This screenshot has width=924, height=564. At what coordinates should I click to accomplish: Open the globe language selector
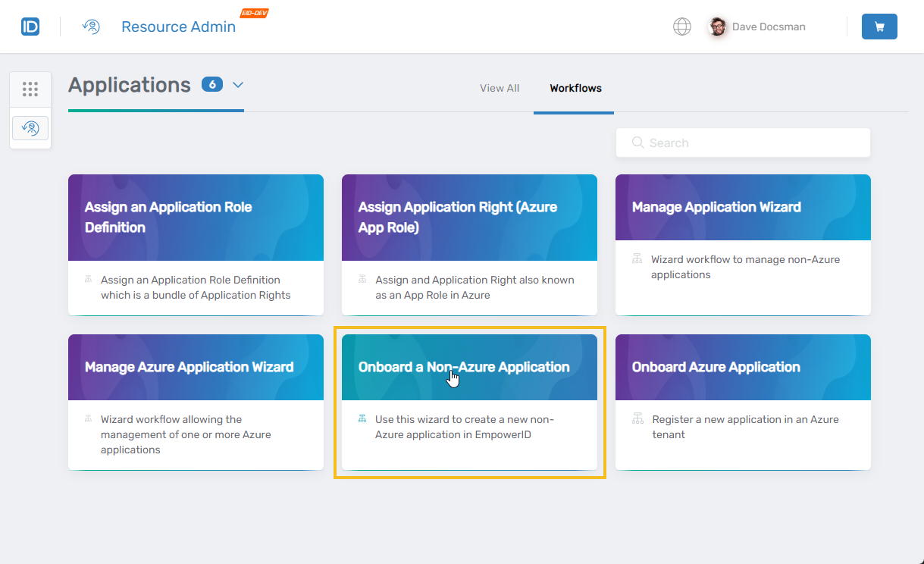pos(681,26)
